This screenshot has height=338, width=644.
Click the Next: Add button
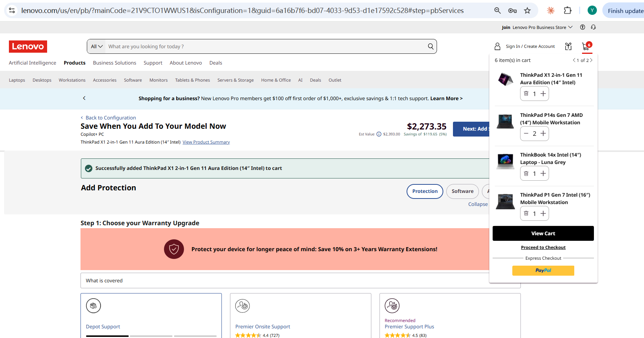coord(471,129)
